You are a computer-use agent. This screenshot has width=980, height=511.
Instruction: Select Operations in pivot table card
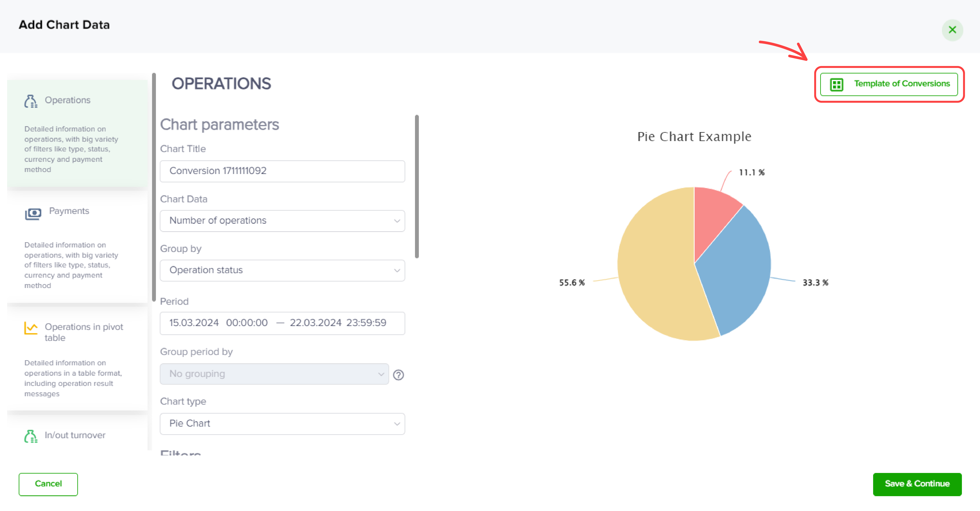[77, 359]
